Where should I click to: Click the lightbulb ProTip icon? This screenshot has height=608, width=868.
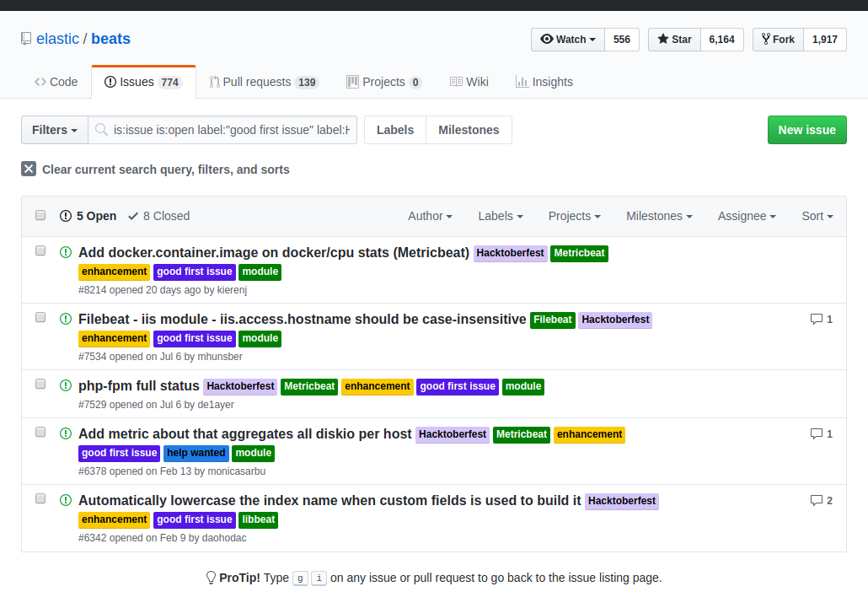[211, 578]
